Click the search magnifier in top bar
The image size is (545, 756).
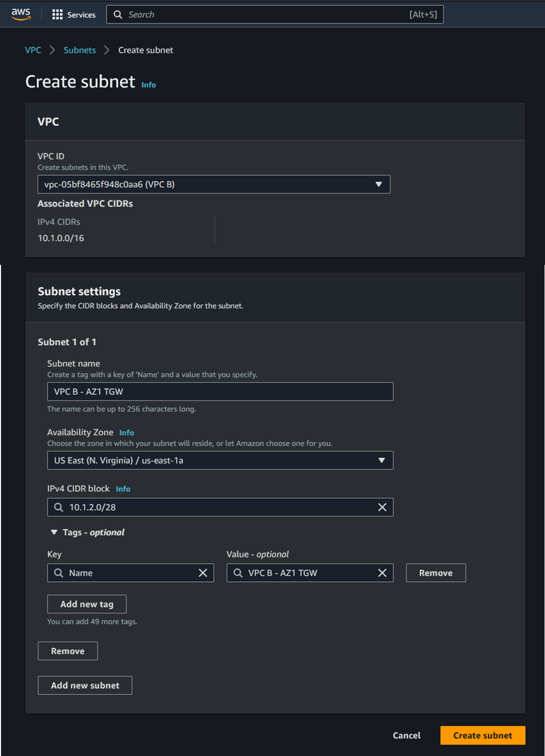pyautogui.click(x=118, y=15)
